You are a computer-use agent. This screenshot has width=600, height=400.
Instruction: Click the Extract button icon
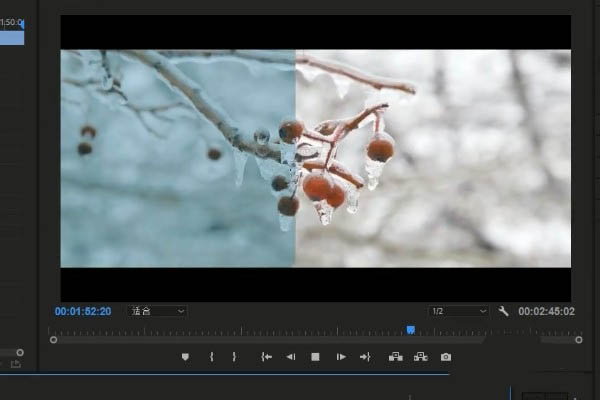click(x=420, y=357)
